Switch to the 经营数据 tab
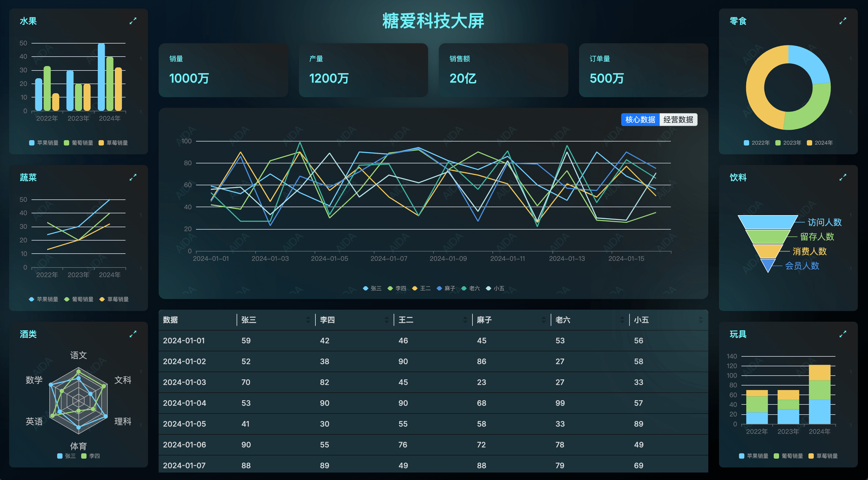 [x=678, y=120]
